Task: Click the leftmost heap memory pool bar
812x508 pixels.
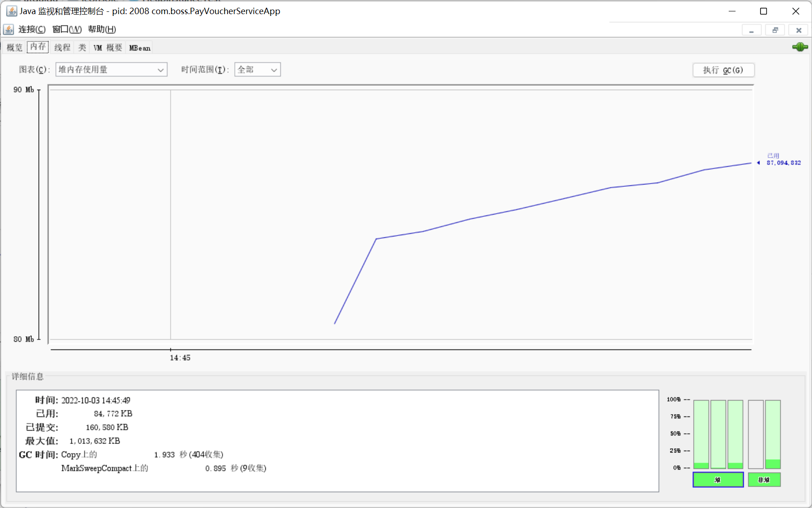Action: point(701,434)
